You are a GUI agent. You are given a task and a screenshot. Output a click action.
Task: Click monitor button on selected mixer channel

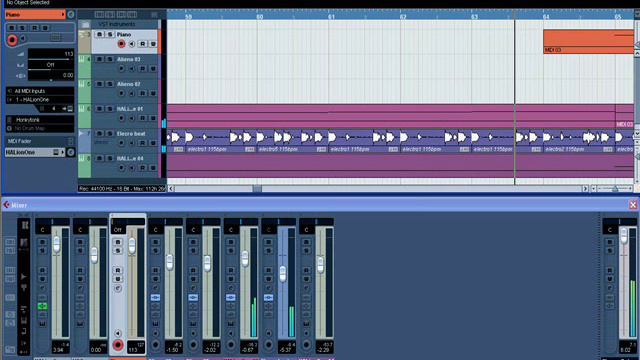[x=118, y=333]
